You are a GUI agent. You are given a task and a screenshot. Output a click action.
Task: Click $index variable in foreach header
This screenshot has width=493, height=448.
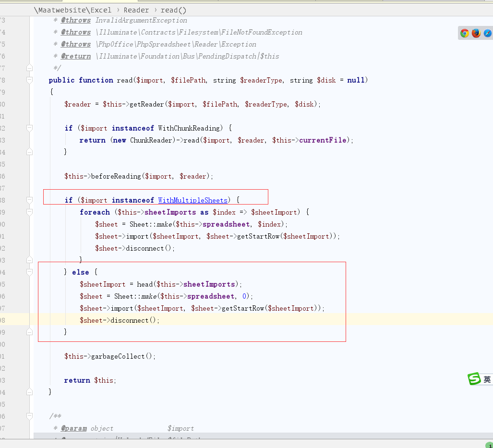tap(224, 212)
